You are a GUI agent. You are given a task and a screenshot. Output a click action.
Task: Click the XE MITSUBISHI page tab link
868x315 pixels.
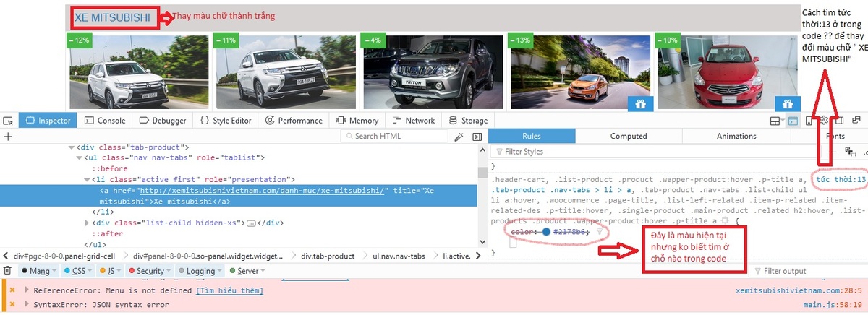coord(112,17)
